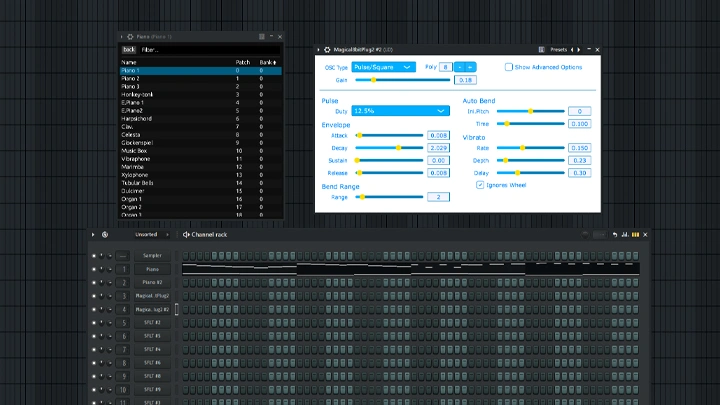Decrease Poly with the minus button
The image size is (720, 405).
[460, 67]
